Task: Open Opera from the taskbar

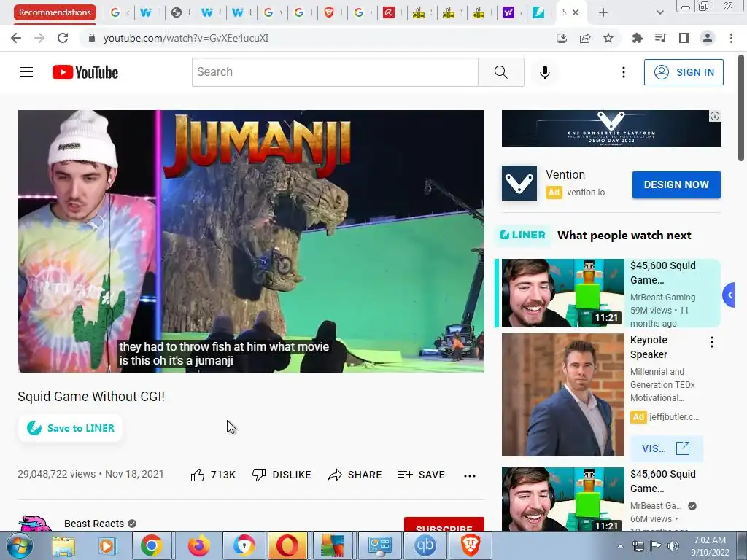Action: coord(287,545)
